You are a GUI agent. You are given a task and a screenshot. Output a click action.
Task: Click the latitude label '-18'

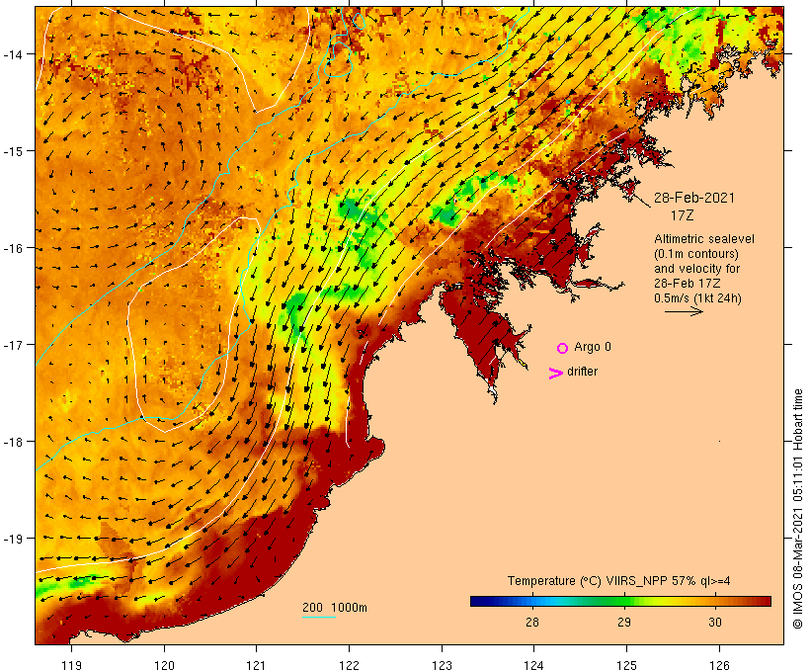[13, 442]
